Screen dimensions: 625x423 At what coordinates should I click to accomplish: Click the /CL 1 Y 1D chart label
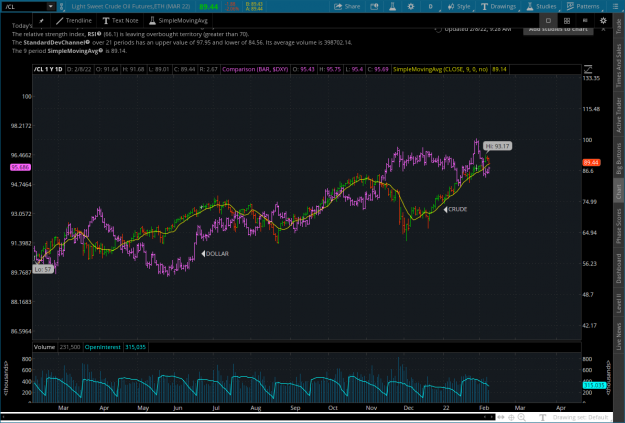coord(48,69)
